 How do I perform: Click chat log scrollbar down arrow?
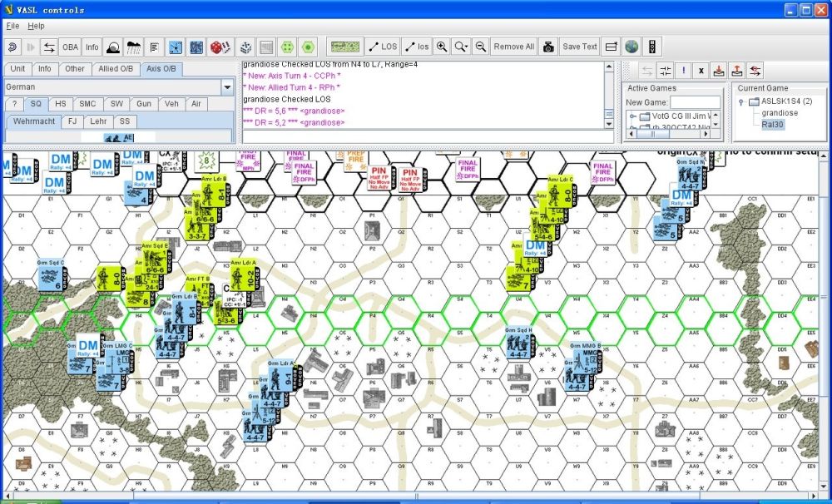click(x=609, y=124)
